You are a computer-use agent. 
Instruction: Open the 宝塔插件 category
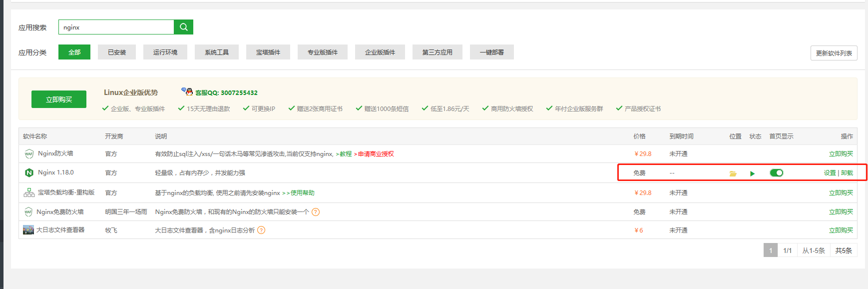click(268, 52)
